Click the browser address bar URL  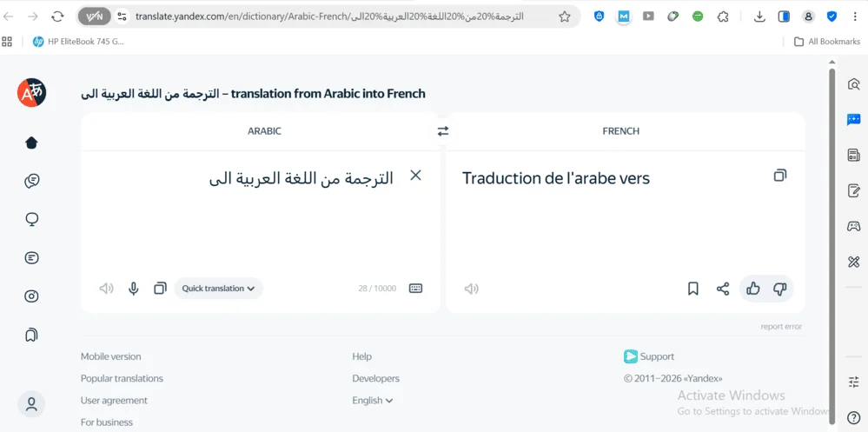329,17
